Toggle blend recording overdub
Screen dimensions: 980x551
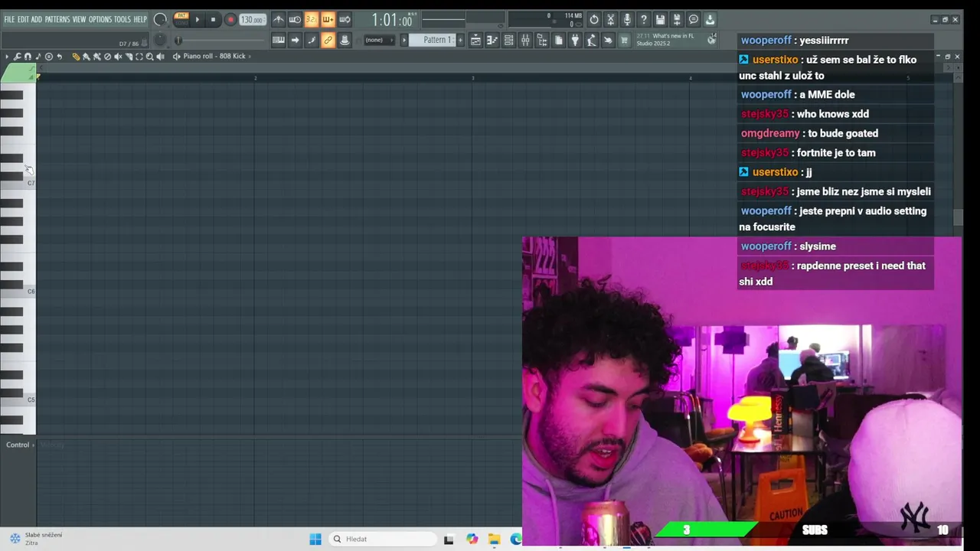tap(328, 20)
